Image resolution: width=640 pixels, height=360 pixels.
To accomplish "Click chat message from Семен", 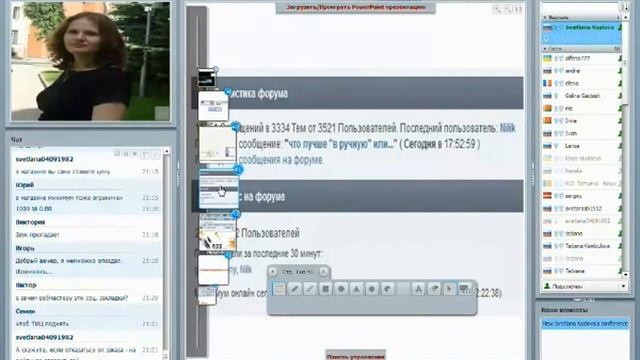I will [x=87, y=318].
